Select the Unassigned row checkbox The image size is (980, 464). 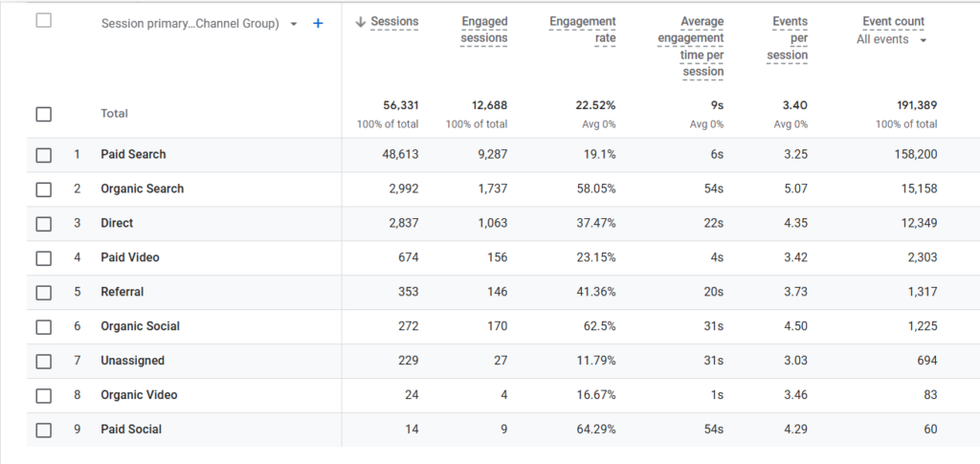point(44,361)
